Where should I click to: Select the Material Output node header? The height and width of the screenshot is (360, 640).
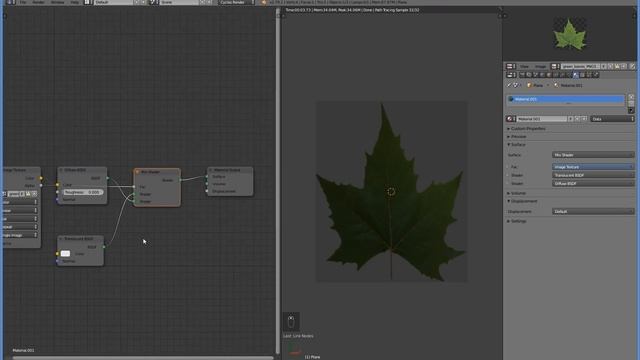[230, 170]
